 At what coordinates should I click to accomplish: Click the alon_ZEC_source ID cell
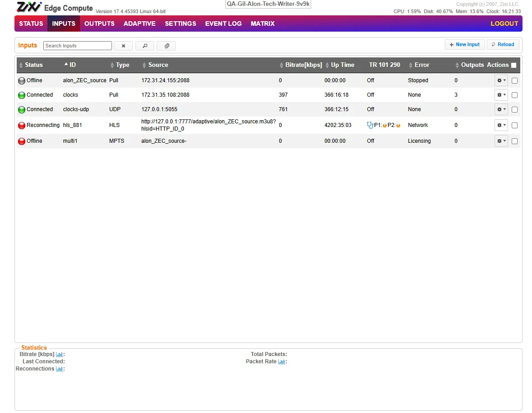pyautogui.click(x=84, y=80)
